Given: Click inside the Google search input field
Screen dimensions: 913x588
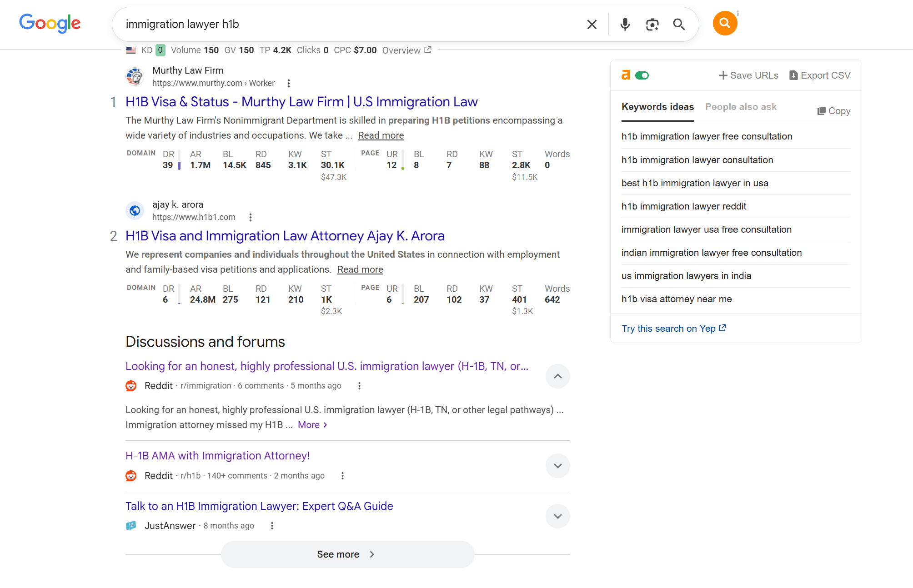Looking at the screenshot, I should tap(350, 24).
